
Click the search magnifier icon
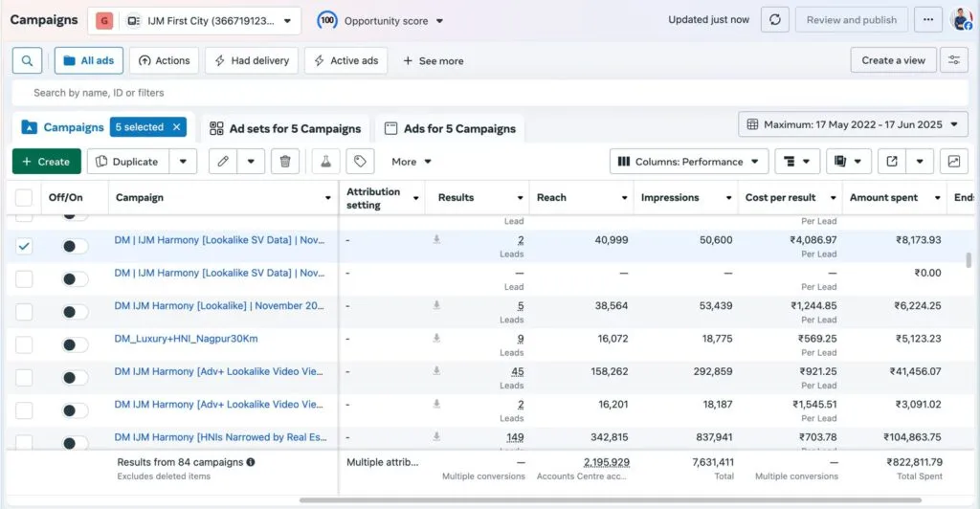[27, 60]
